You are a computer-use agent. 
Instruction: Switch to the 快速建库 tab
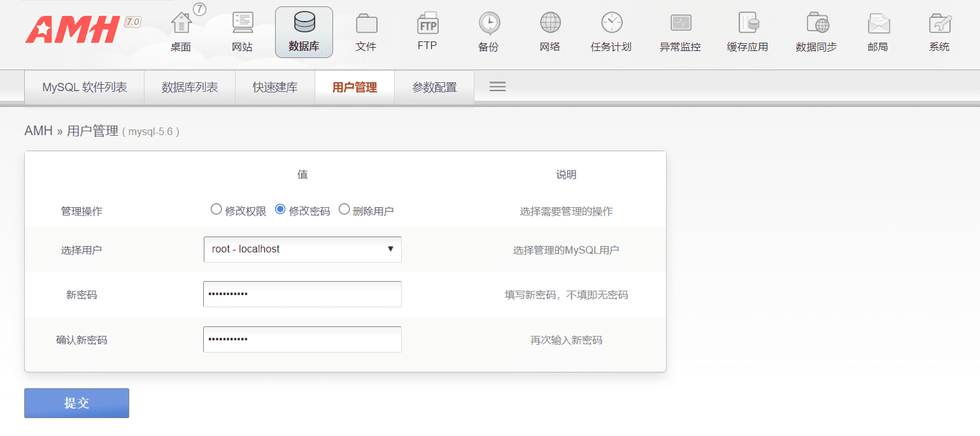tap(275, 87)
